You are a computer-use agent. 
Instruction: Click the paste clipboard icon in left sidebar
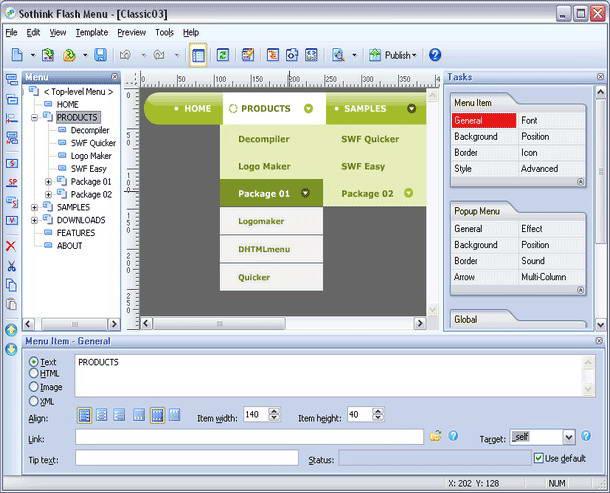tap(11, 304)
